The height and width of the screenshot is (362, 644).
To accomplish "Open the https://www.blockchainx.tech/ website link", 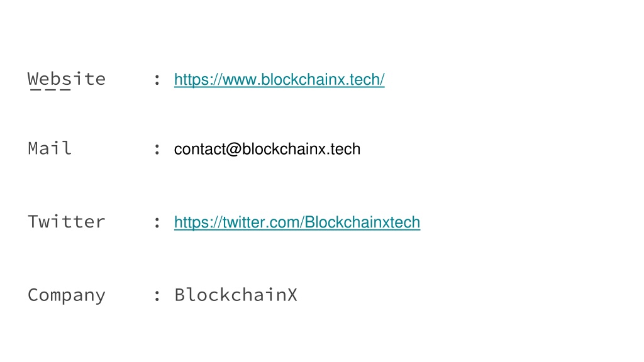I will click(279, 80).
